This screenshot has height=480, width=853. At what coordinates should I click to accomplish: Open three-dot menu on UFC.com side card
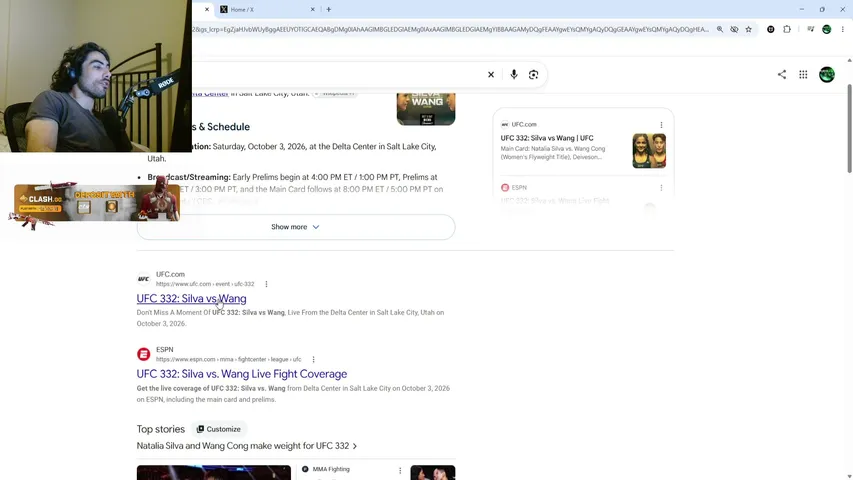click(x=661, y=125)
